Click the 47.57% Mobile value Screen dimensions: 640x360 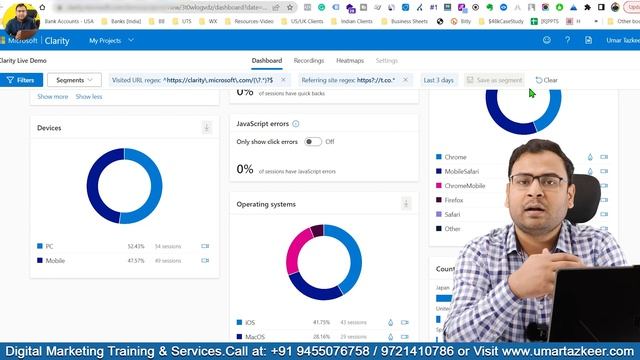click(x=136, y=260)
